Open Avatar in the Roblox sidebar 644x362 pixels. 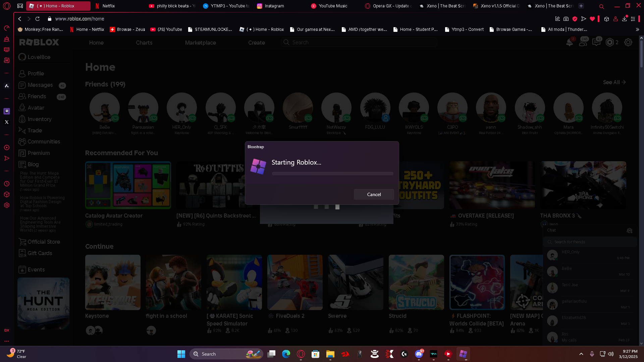[32, 108]
